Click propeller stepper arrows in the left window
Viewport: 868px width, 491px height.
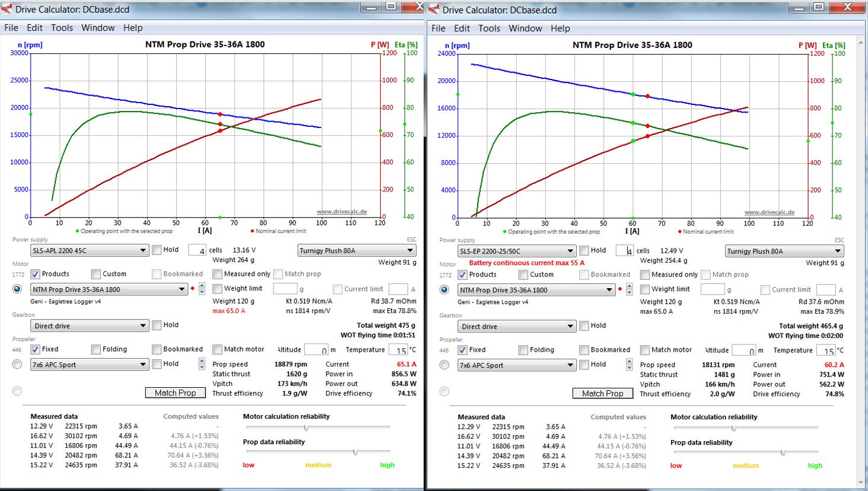[202, 364]
